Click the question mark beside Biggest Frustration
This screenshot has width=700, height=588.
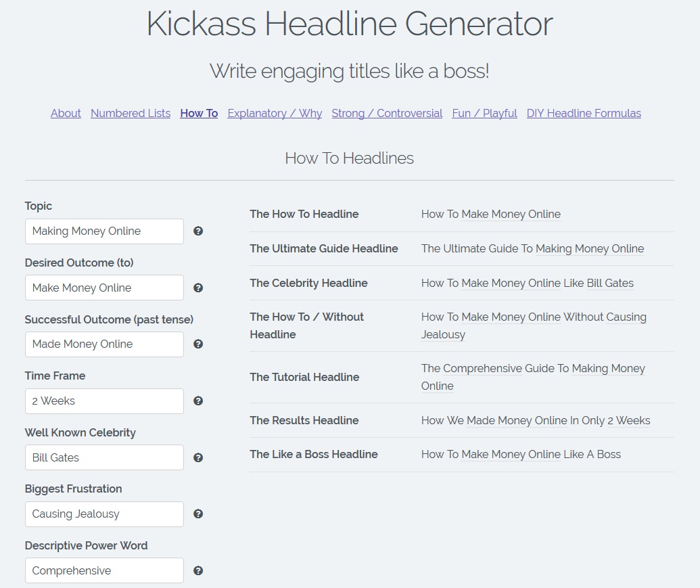(198, 514)
